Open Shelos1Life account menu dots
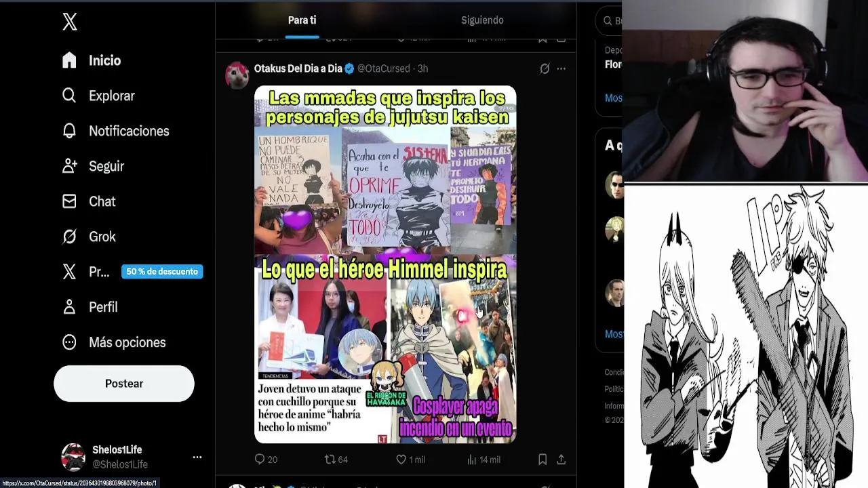The height and width of the screenshot is (488, 868). 197,457
